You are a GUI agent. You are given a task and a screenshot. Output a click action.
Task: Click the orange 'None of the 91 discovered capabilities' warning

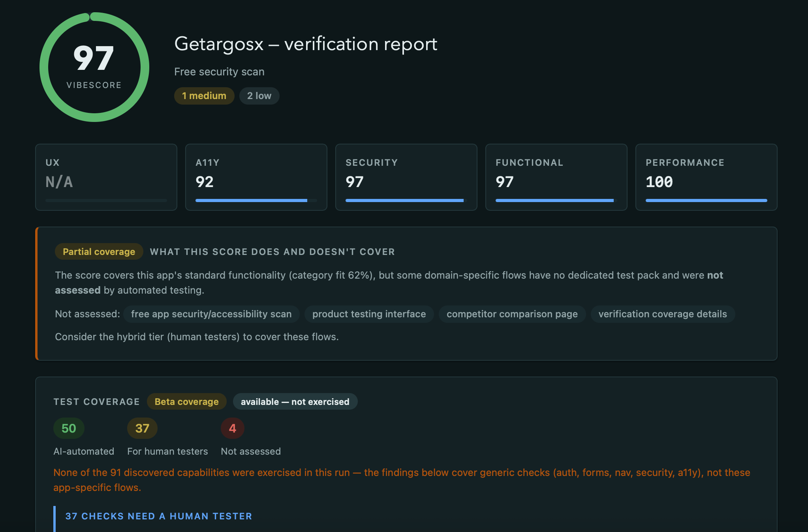(x=402, y=480)
